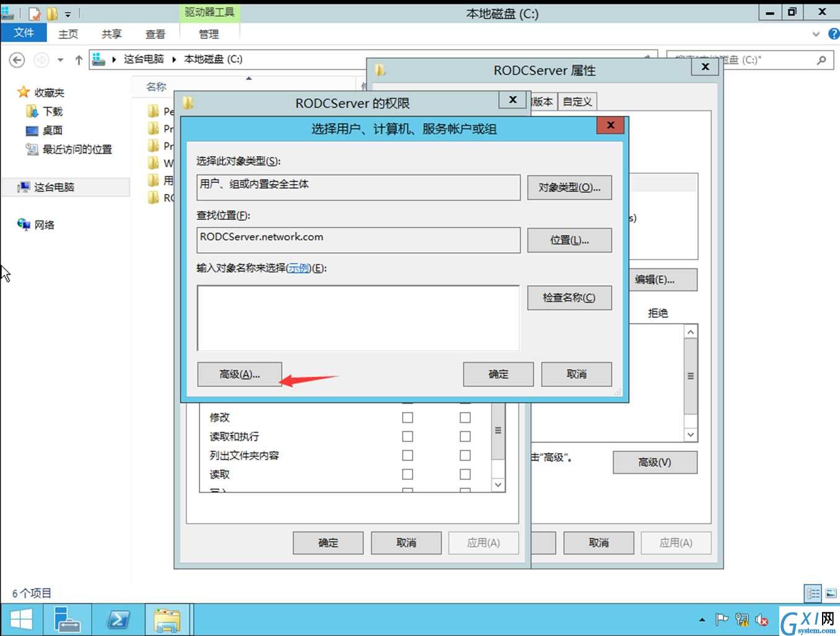Switch to details view icon in status bar
This screenshot has height=636, width=840.
tap(813, 593)
